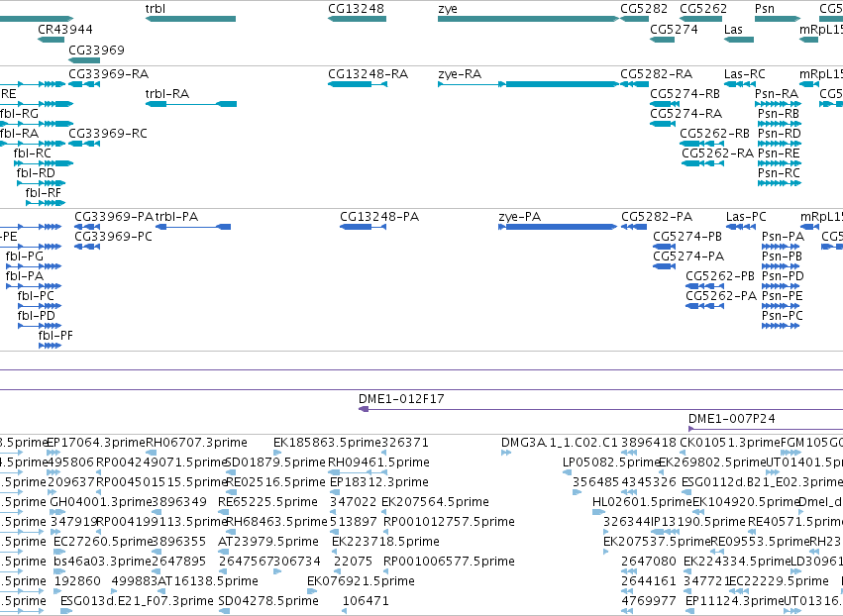Screen dimensions: 843x616
Task: Select the DME1-012F17 BAC label
Action: pos(401,399)
